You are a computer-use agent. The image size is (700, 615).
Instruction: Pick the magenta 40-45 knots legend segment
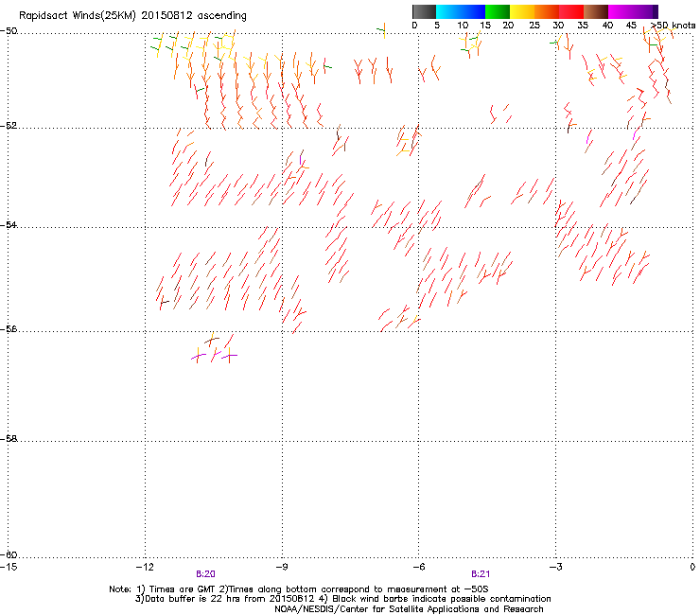coord(621,11)
